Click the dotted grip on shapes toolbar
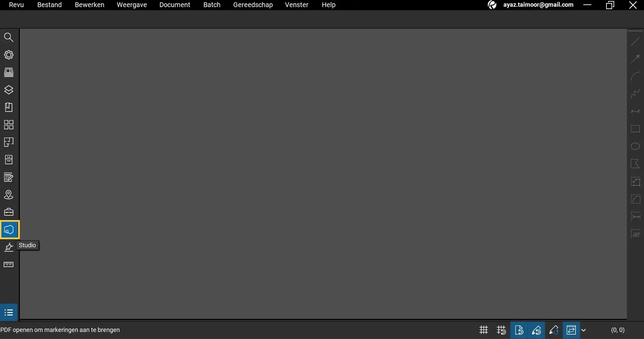The height and width of the screenshot is (339, 644). click(635, 31)
